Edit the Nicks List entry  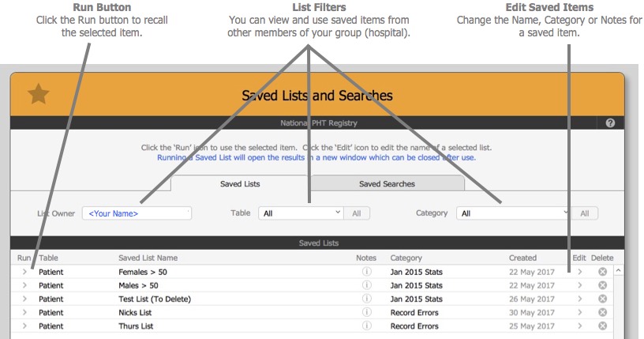[580, 312]
